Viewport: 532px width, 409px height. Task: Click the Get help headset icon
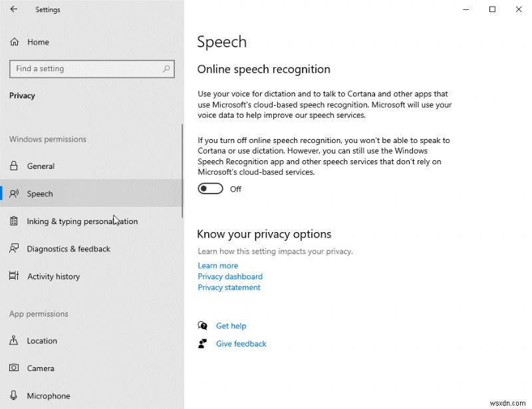(203, 326)
